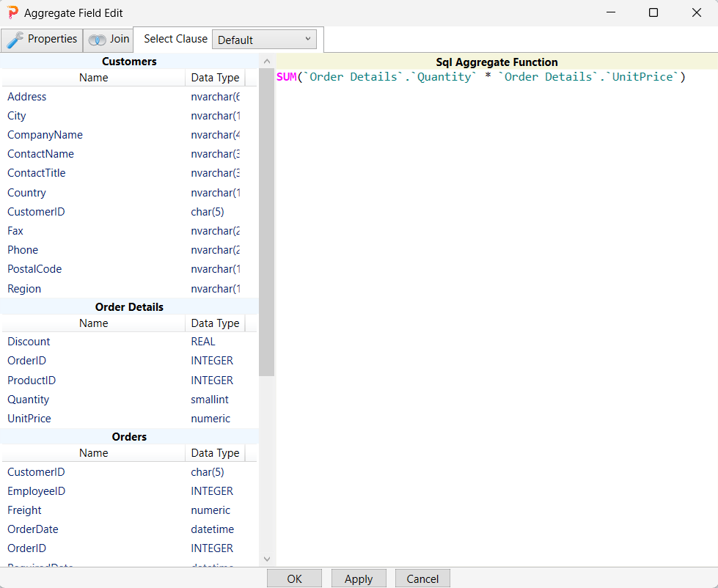Maximize the Aggregate Field Edit window
Screen dimensions: 718x588
pyautogui.click(x=653, y=12)
